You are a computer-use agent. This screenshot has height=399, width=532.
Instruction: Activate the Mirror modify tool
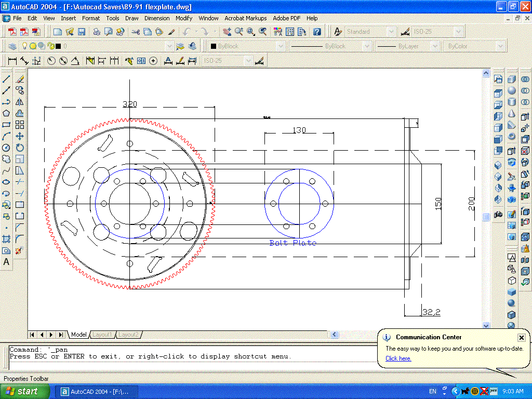coord(20,102)
